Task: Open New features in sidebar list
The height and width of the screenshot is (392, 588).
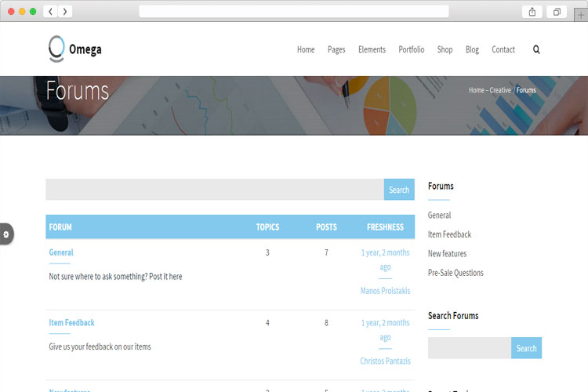Action: tap(447, 253)
